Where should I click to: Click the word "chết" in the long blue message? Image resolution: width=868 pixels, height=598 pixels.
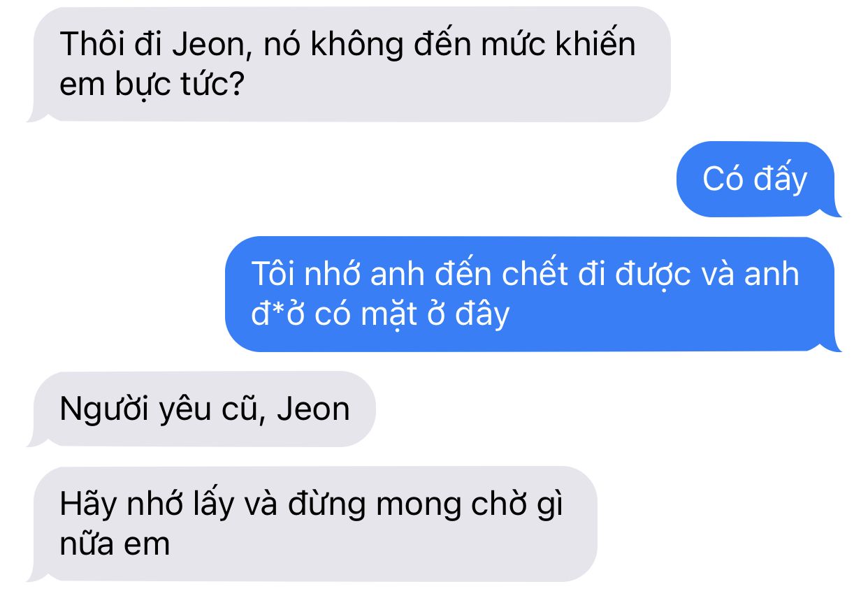click(537, 274)
